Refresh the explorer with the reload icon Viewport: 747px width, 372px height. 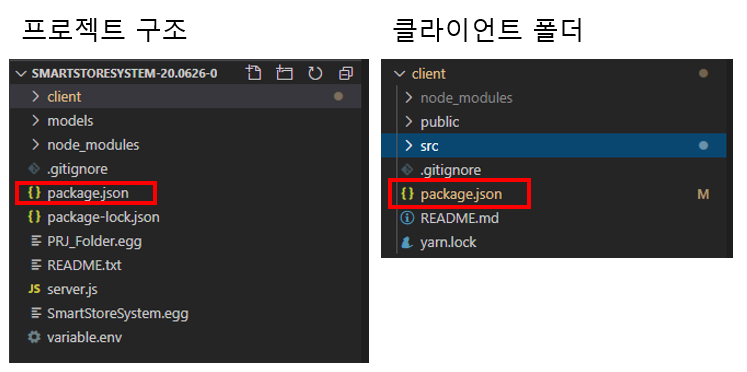pyautogui.click(x=315, y=73)
